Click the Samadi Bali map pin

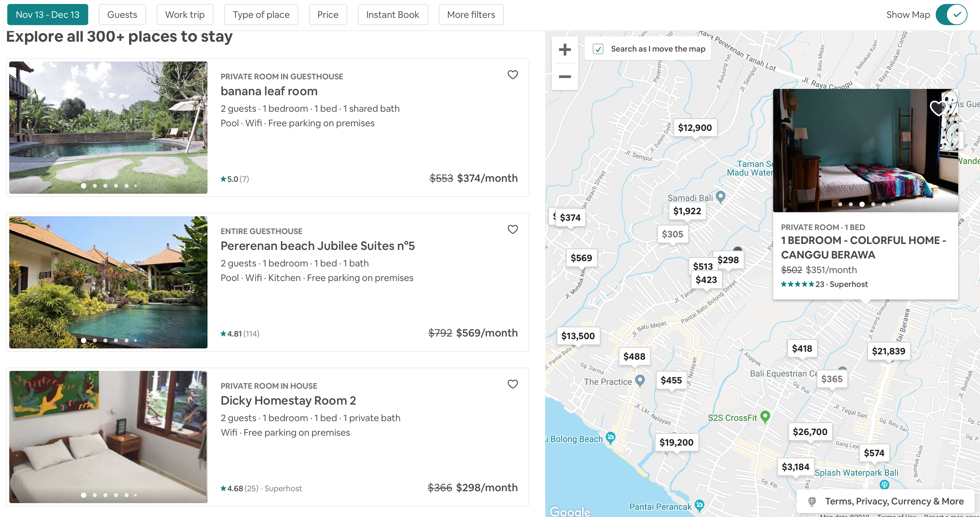(721, 196)
